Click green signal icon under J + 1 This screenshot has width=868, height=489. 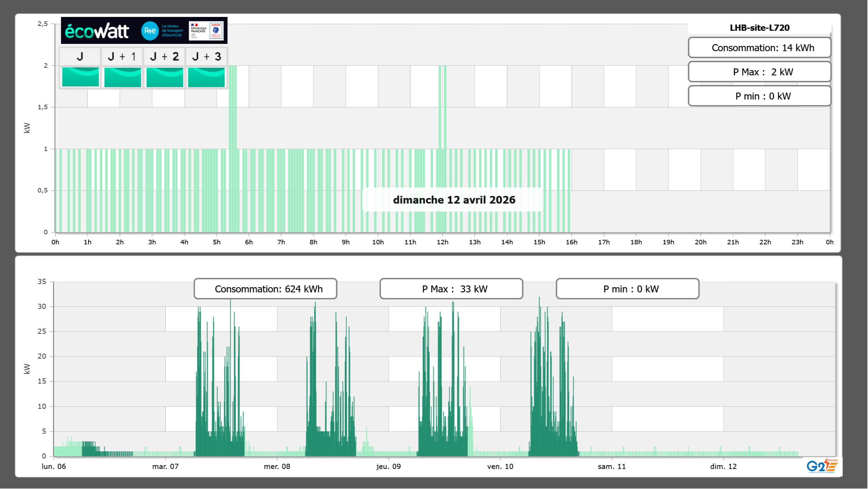coord(123,77)
